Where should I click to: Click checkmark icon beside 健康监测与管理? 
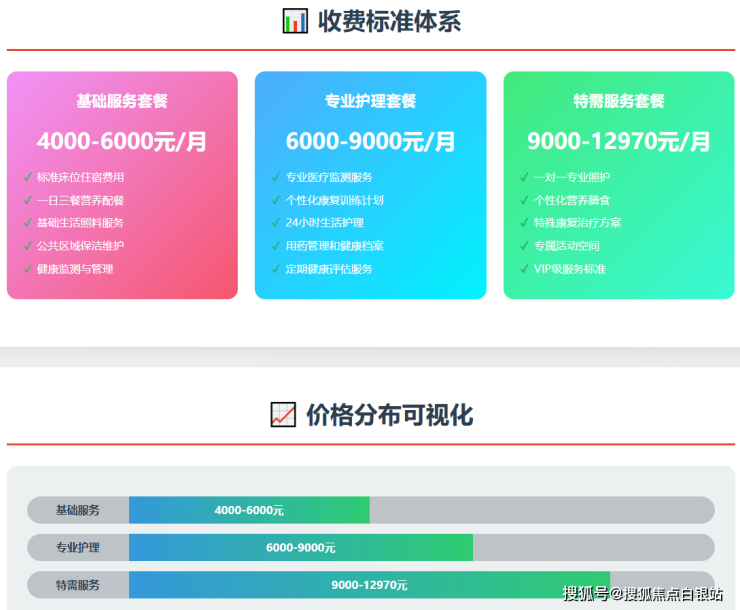[x=27, y=269]
